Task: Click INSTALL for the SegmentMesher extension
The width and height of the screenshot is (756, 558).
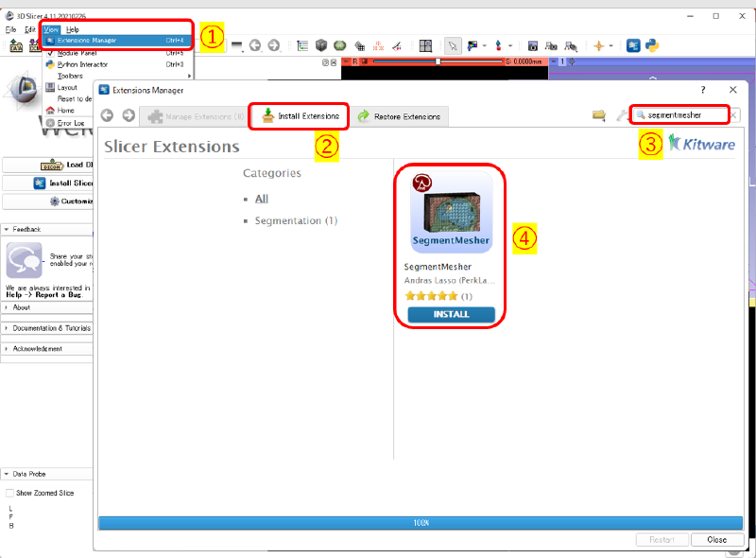Action: 451,314
